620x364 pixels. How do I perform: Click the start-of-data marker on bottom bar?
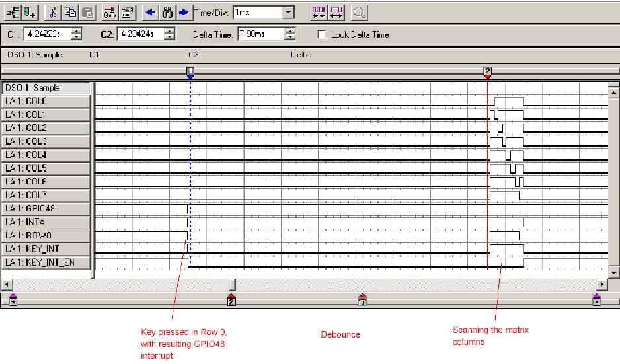13,299
